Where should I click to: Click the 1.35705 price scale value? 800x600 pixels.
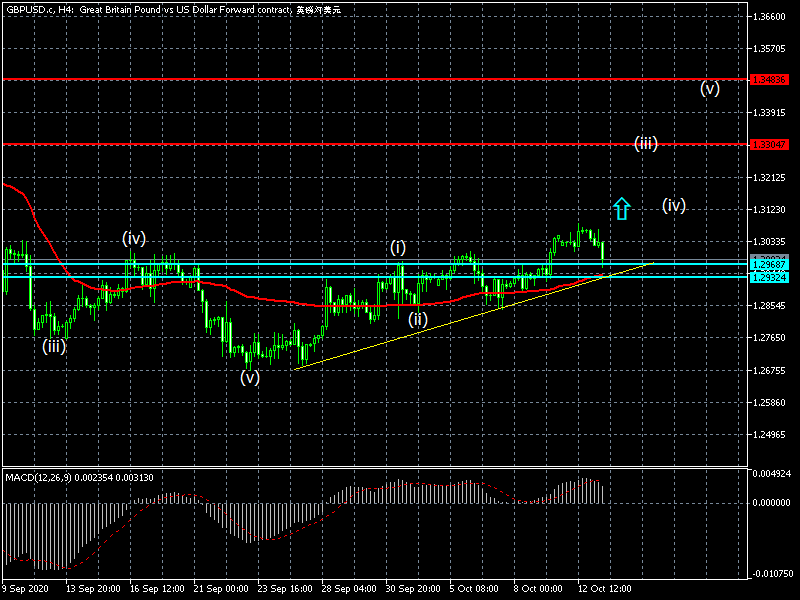coord(769,49)
